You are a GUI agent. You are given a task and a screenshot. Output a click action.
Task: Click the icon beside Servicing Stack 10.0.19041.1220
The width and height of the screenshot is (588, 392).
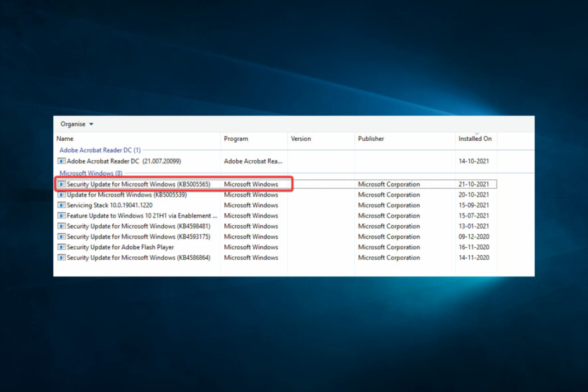62,205
